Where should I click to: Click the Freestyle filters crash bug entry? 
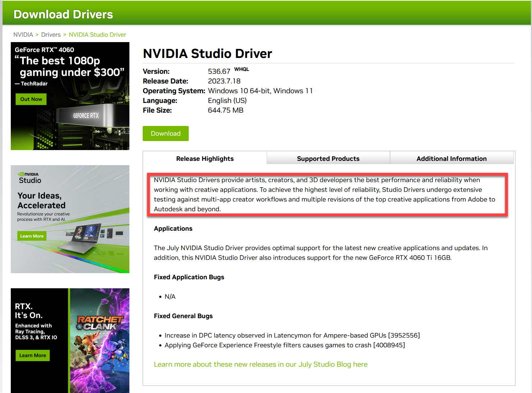point(284,345)
